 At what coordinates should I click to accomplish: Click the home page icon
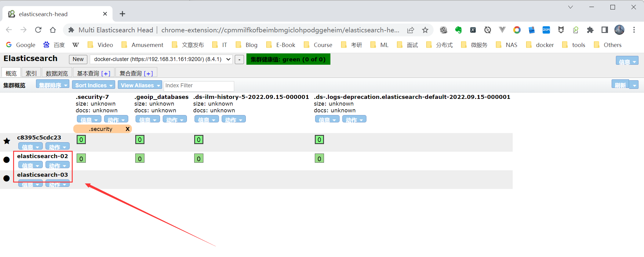point(53,30)
